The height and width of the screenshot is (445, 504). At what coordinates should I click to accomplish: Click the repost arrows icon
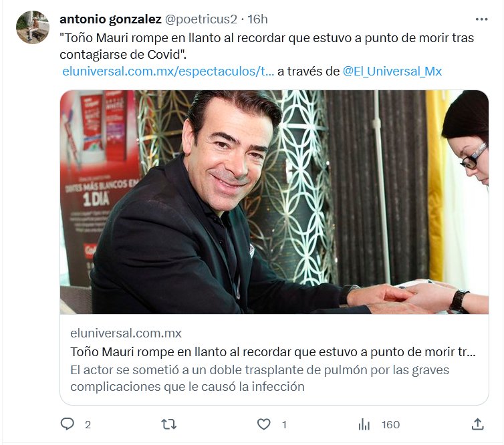point(168,424)
